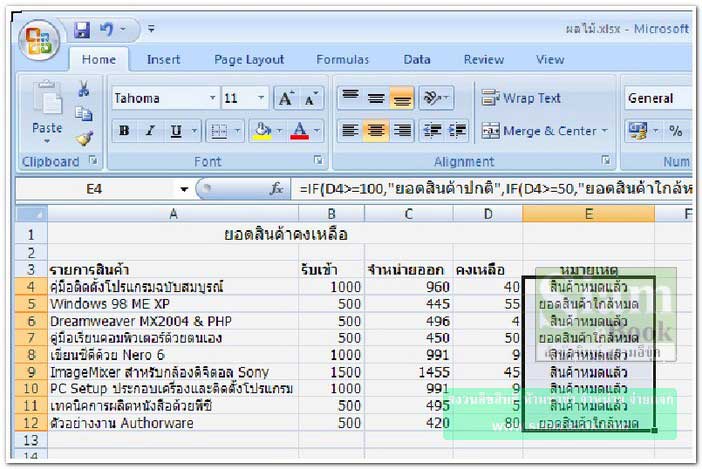Viewport: 702px width, 469px height.
Task: Open the Review tab
Action: coord(484,60)
